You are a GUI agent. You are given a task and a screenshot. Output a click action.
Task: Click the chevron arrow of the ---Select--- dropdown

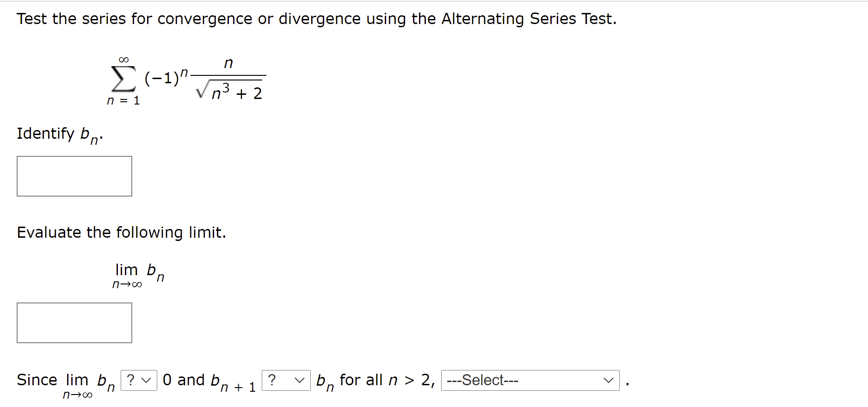608,380
